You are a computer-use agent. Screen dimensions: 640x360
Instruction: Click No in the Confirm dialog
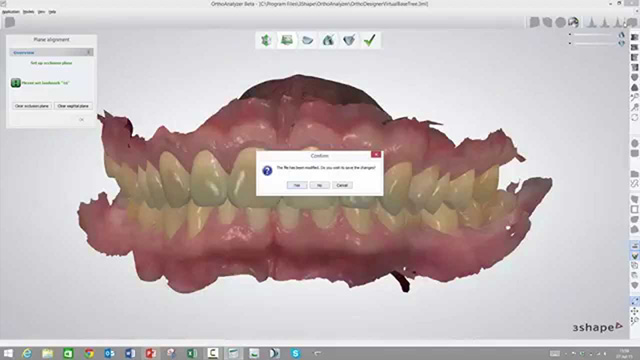coord(319,185)
